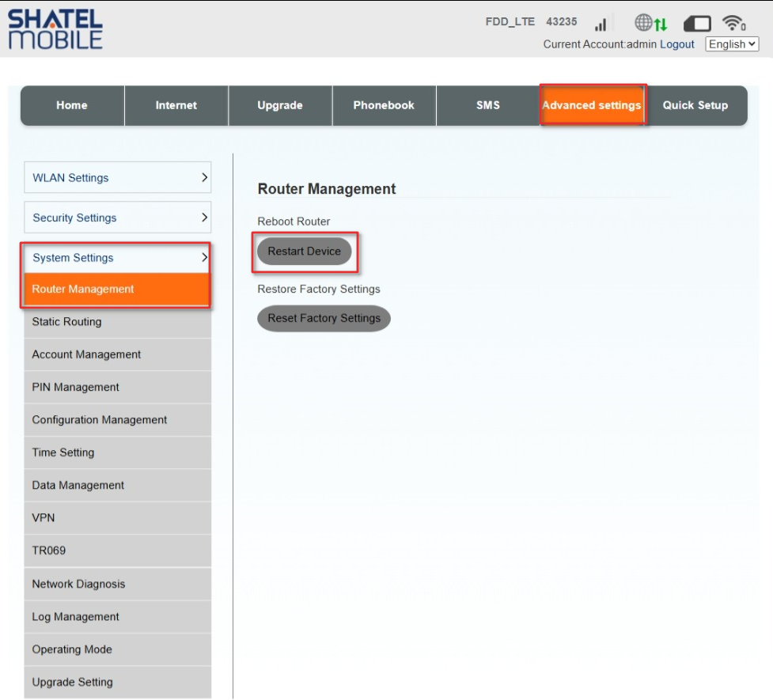Expand the Security Settings section

117,218
